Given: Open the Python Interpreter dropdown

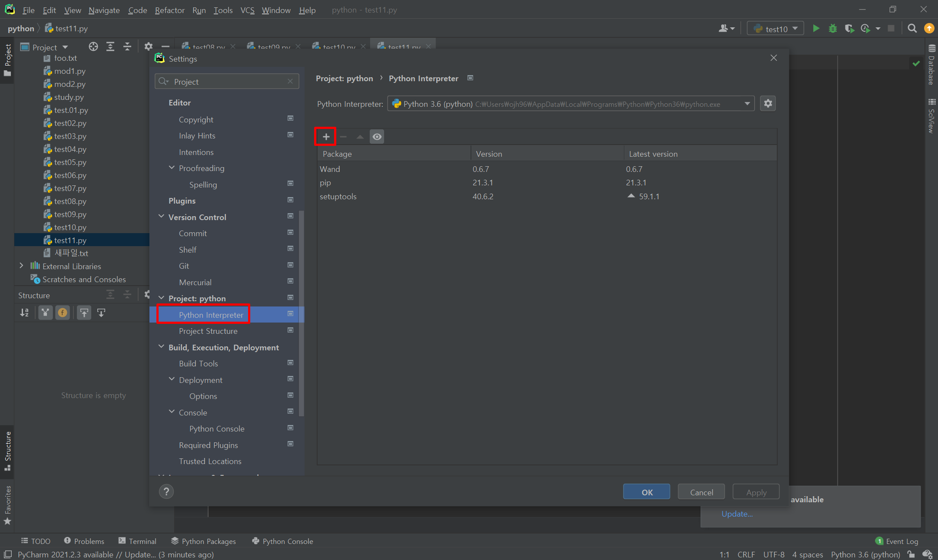Looking at the screenshot, I should coord(747,104).
